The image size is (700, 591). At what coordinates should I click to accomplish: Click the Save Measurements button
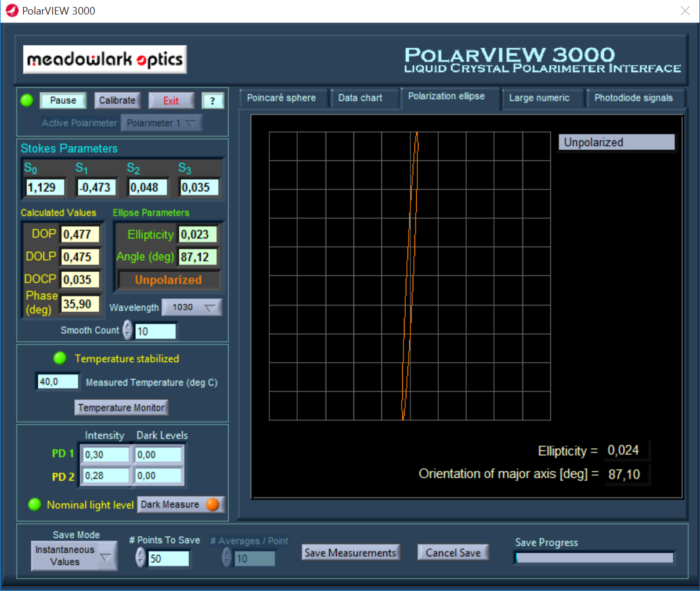(x=350, y=553)
